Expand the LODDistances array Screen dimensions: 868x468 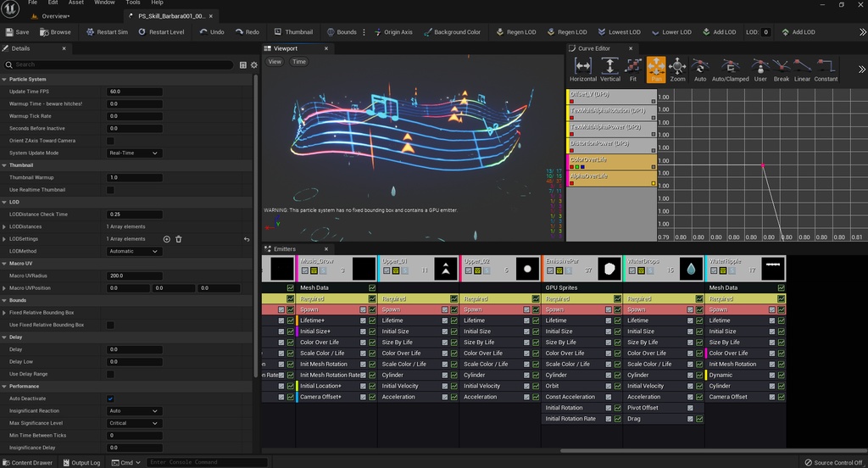pos(5,226)
